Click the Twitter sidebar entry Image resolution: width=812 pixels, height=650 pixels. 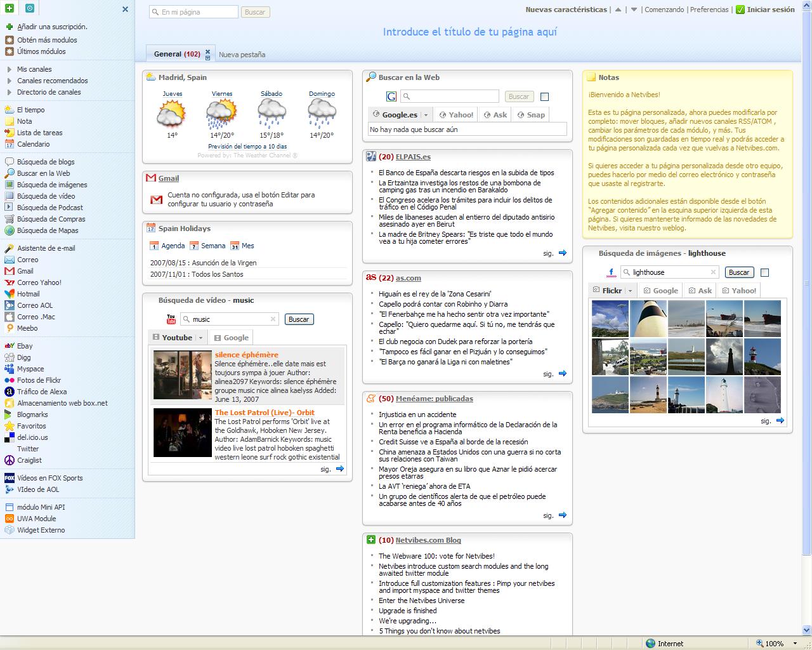pyautogui.click(x=28, y=449)
